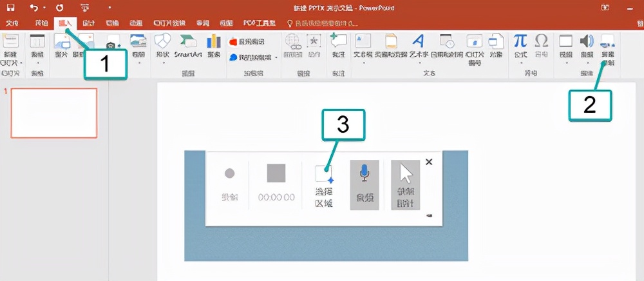Image resolution: width=644 pixels, height=281 pixels.
Task: Open Customize Quick Access Toolbar dropdown
Action: pos(109,8)
